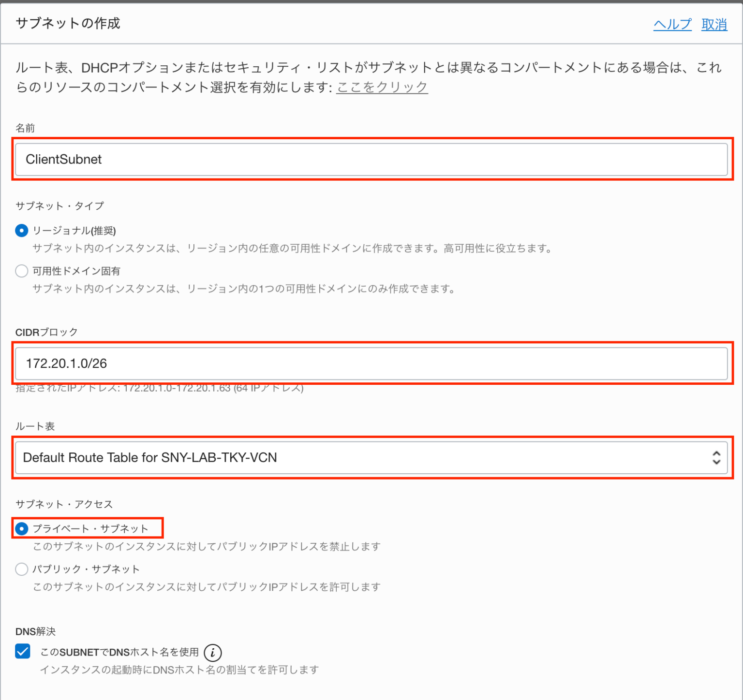Viewport: 743px width, 700px height.
Task: Click the サブネット・タイプ section heading
Action: (59, 205)
